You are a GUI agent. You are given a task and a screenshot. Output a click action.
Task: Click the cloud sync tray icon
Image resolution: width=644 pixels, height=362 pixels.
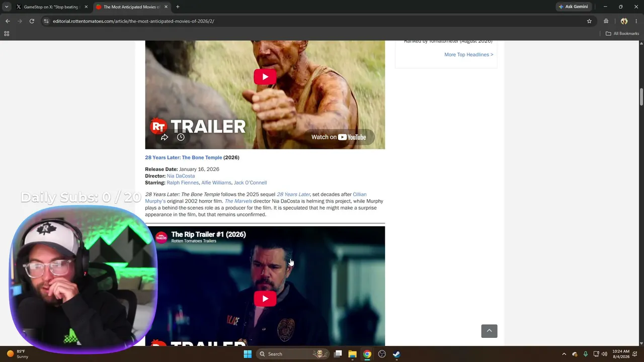[575, 354]
